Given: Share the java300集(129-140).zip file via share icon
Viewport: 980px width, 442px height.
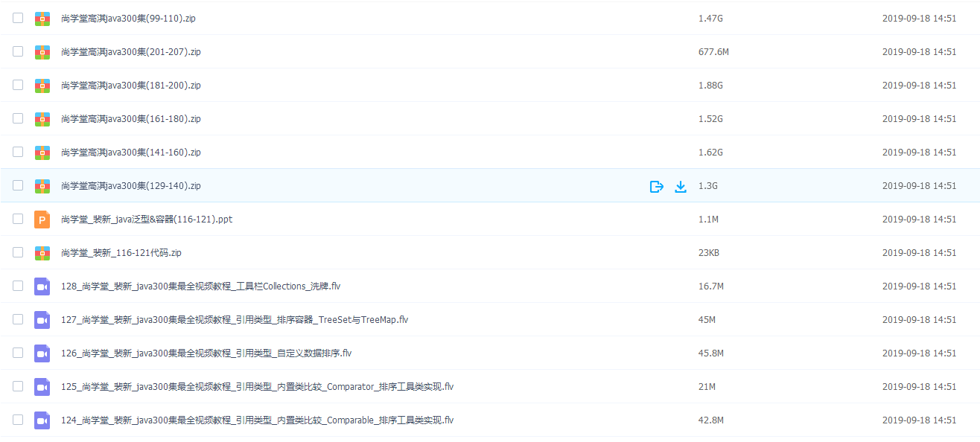Looking at the screenshot, I should coord(656,186).
